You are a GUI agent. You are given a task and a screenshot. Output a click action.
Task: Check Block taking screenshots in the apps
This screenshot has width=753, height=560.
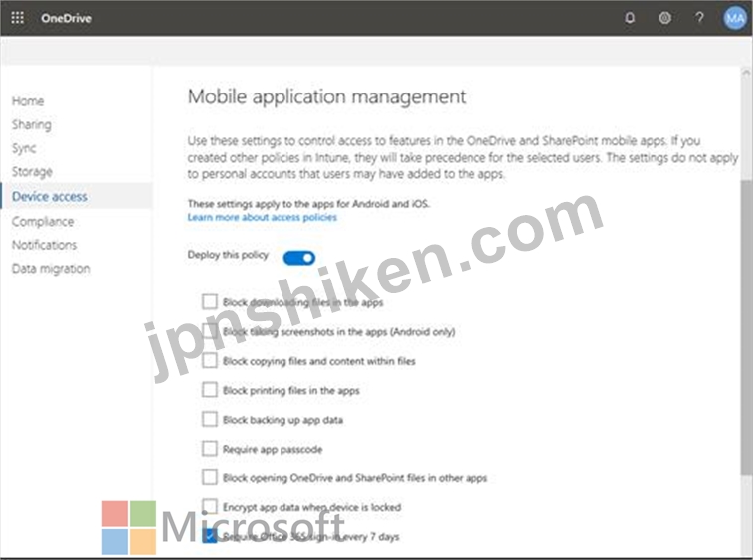click(x=209, y=331)
